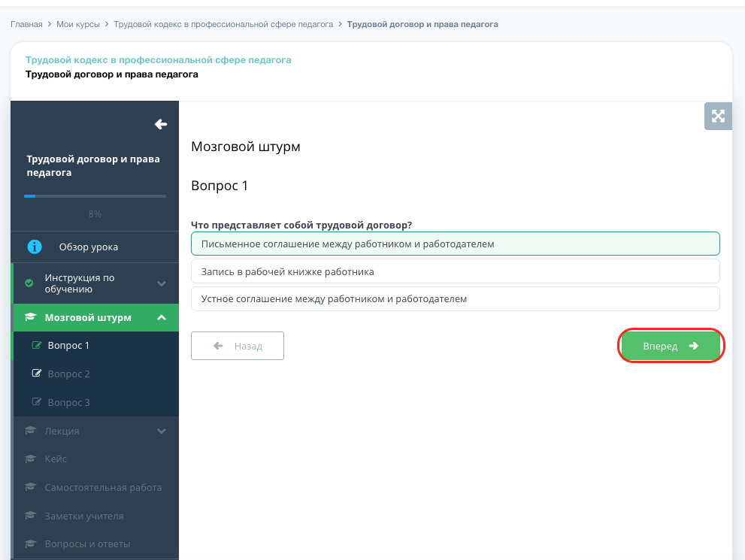Click the info icon beside Обзор урока

[34, 247]
